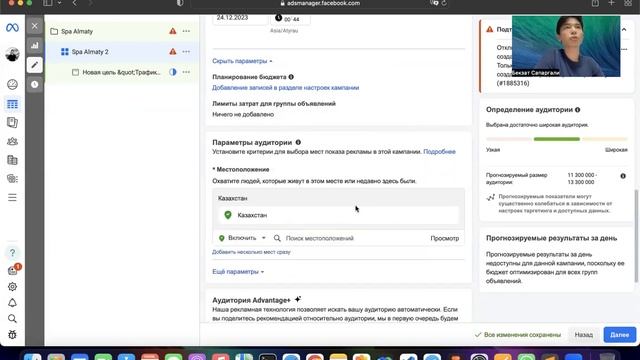640x360 pixels.
Task: Collapse warning panel with chevron
Action: pos(624,29)
